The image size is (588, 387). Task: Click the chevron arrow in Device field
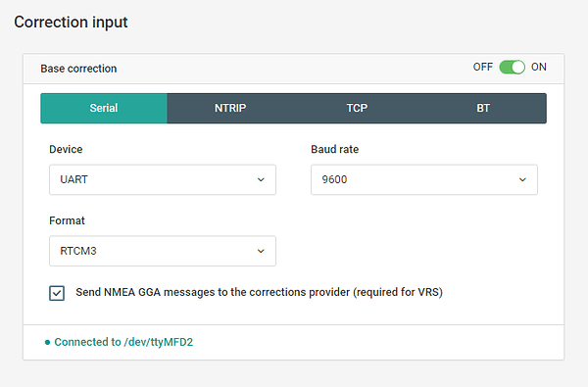(261, 179)
